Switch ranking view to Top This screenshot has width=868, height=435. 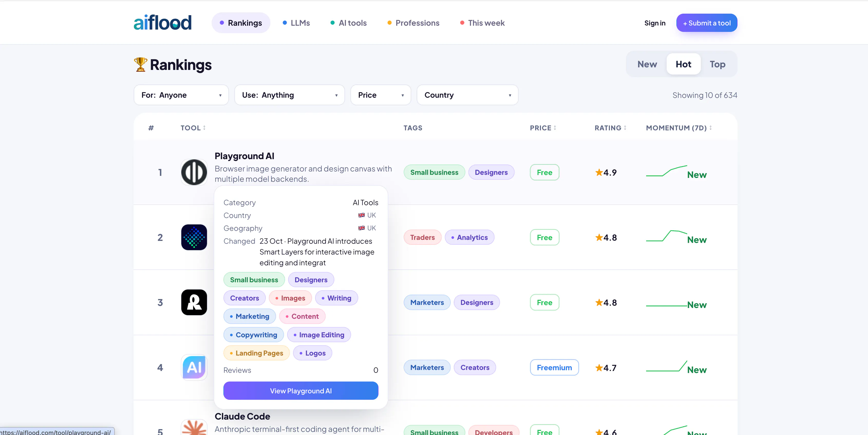coord(717,64)
